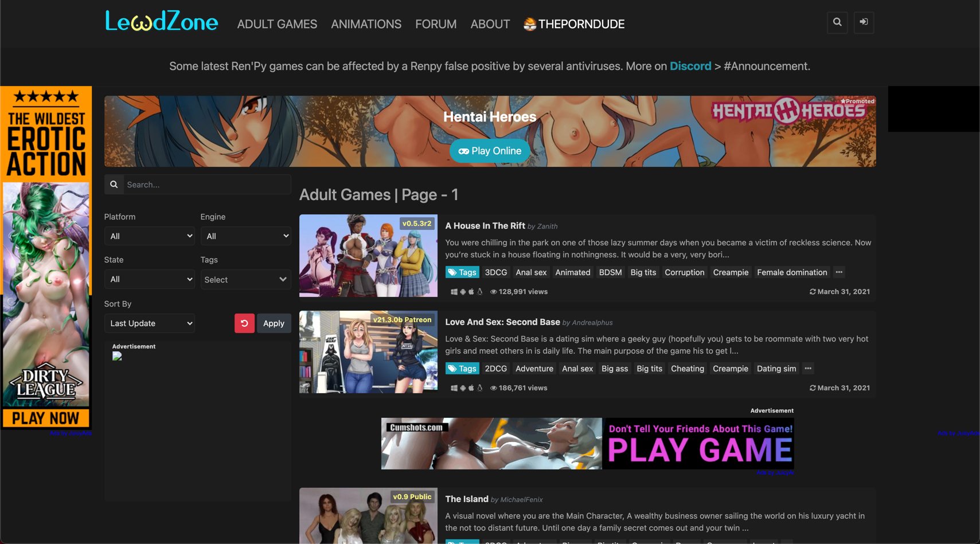Image resolution: width=980 pixels, height=544 pixels.
Task: Click the Tags label icon under Love And Sex
Action: [452, 369]
